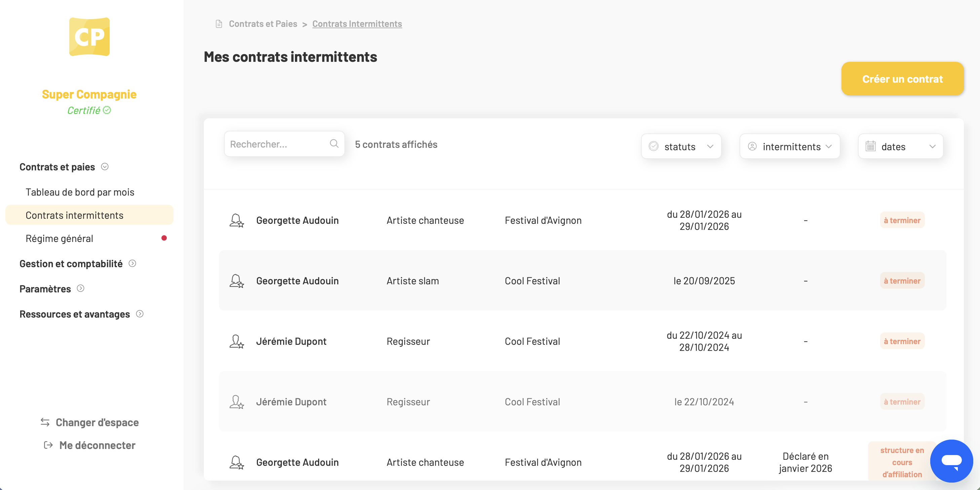This screenshot has height=490, width=980.
Task: Click Jérémie Dupont name in du 22/10/2024 row
Action: [291, 341]
